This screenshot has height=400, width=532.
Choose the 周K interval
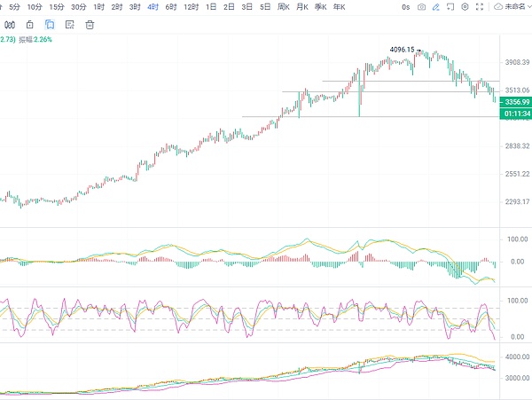(284, 7)
